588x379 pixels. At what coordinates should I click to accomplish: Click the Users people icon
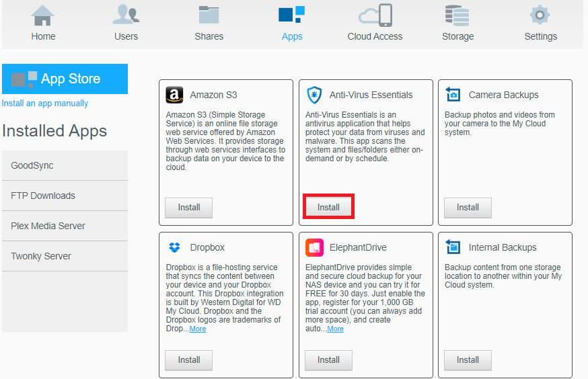click(x=126, y=15)
